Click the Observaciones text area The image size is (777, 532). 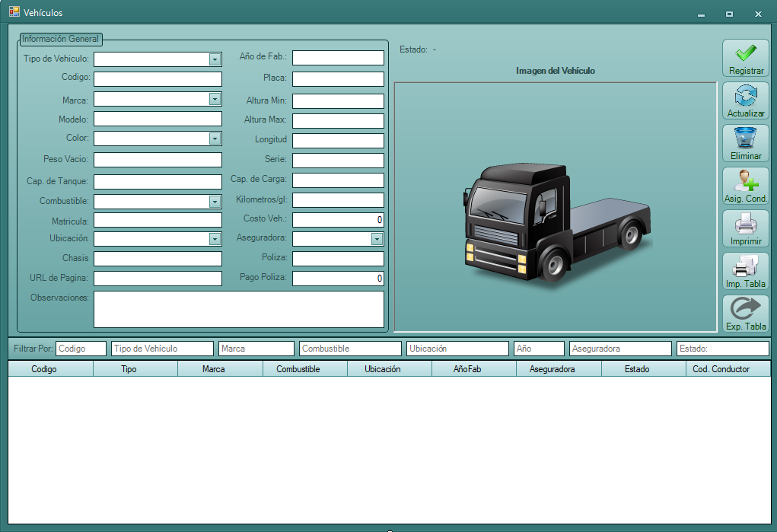[x=238, y=309]
